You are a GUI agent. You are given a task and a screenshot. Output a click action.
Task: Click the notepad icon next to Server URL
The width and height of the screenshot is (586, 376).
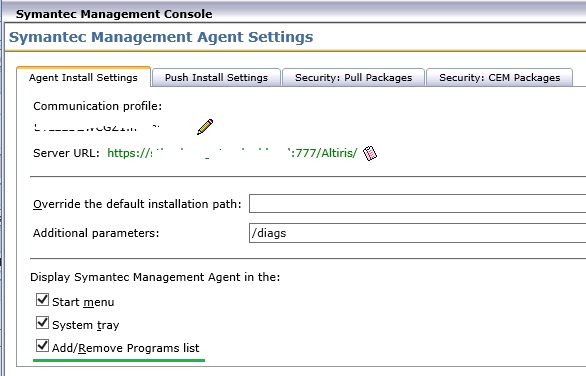[x=370, y=153]
